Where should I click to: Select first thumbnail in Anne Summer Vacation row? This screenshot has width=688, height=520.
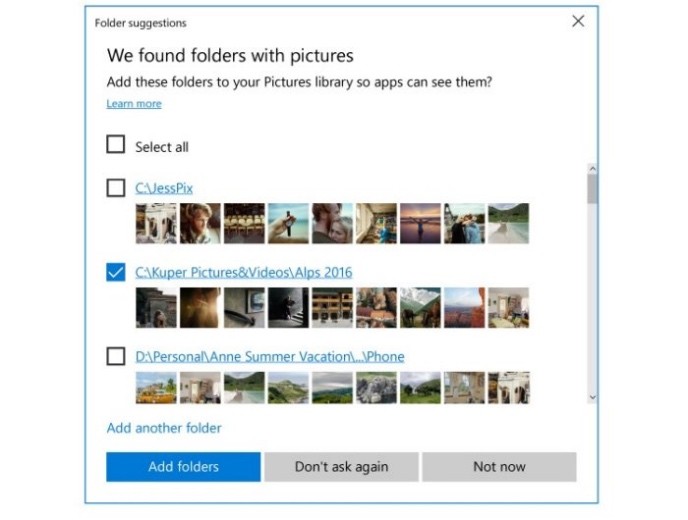pos(155,388)
